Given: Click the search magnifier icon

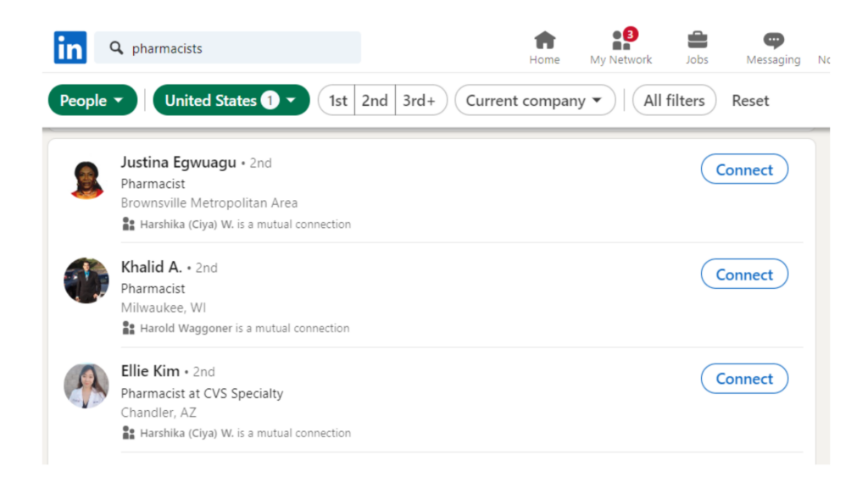Looking at the screenshot, I should click(x=117, y=48).
